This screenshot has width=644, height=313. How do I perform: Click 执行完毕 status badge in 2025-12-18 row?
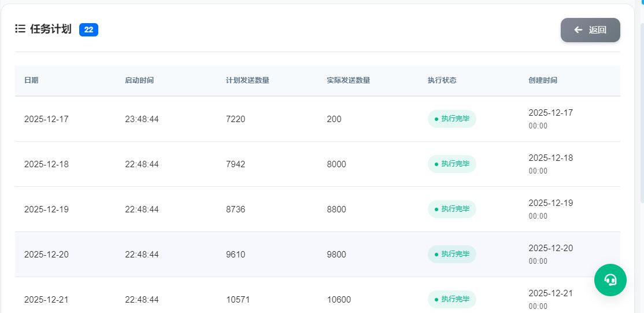tap(452, 164)
